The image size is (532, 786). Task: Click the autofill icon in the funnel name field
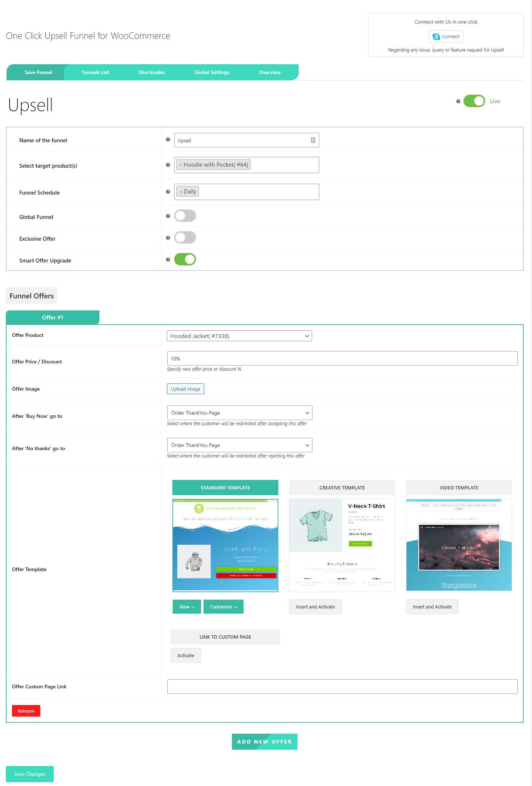point(313,140)
